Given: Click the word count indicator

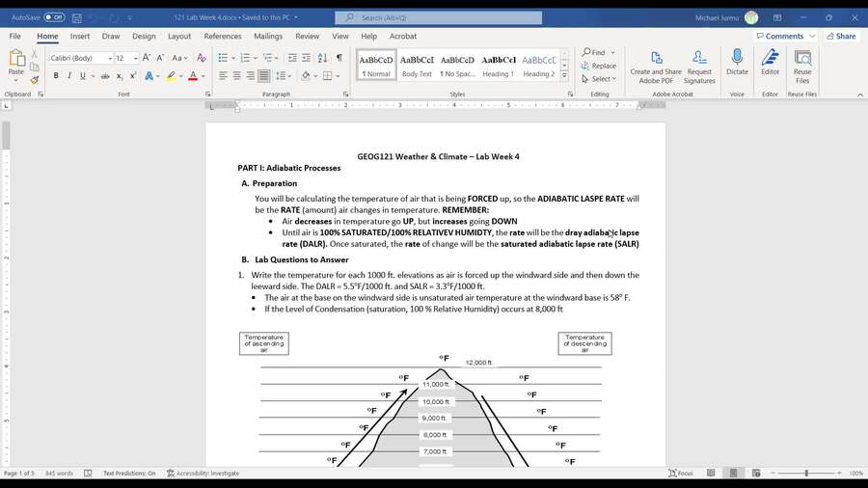Looking at the screenshot, I should point(59,474).
